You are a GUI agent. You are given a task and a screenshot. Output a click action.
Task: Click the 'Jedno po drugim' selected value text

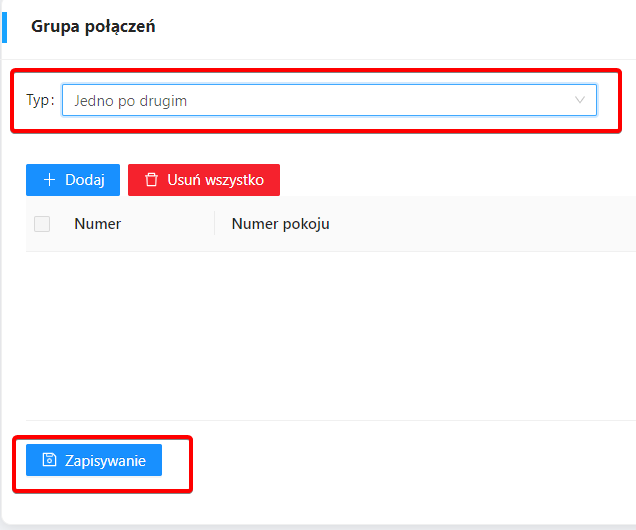point(130,101)
